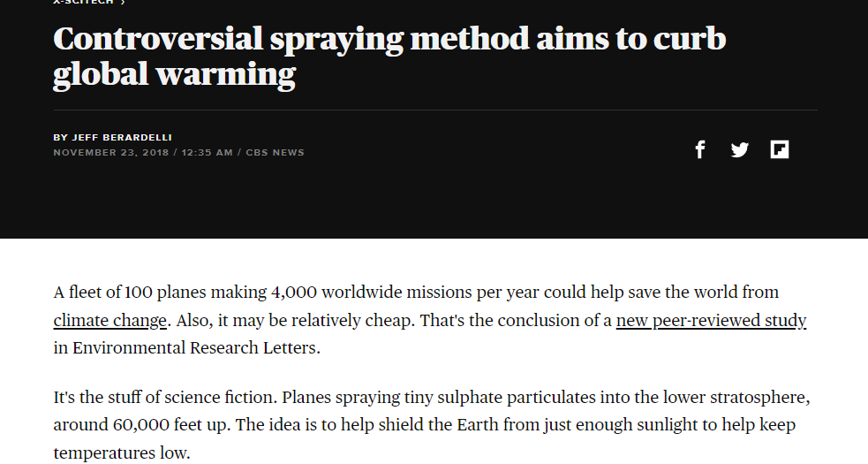Follow the 'new peer-reviewed study' link
Image resolution: width=868 pixels, height=464 pixels.
tap(711, 320)
